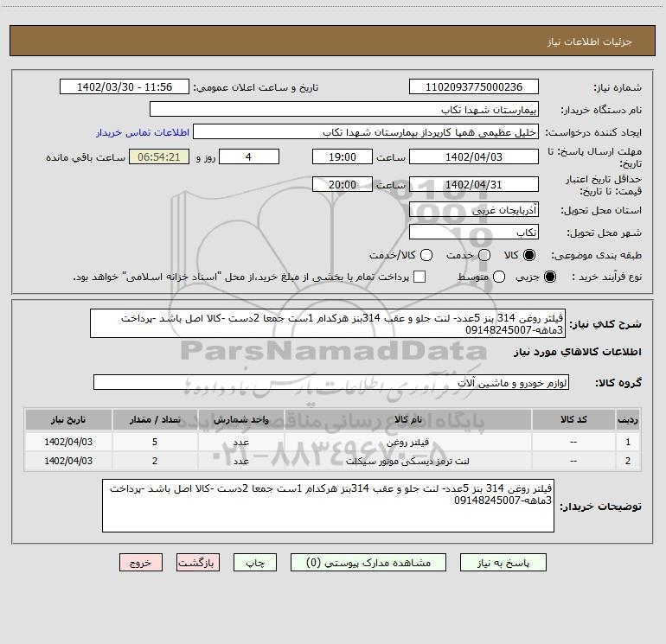Click the validity hour 20:00 field
Screen dimensions: 666x644
click(x=343, y=184)
